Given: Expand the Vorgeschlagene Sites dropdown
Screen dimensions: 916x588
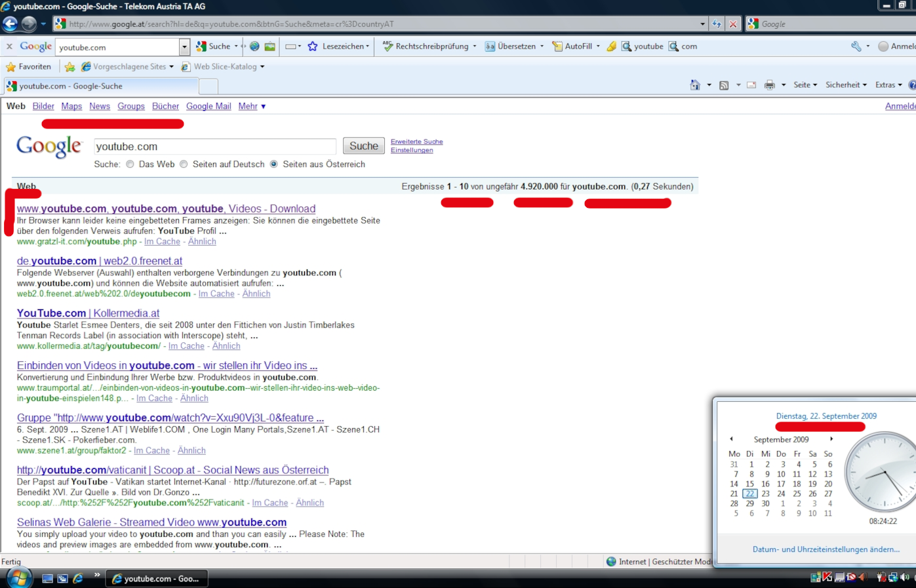Looking at the screenshot, I should [172, 67].
